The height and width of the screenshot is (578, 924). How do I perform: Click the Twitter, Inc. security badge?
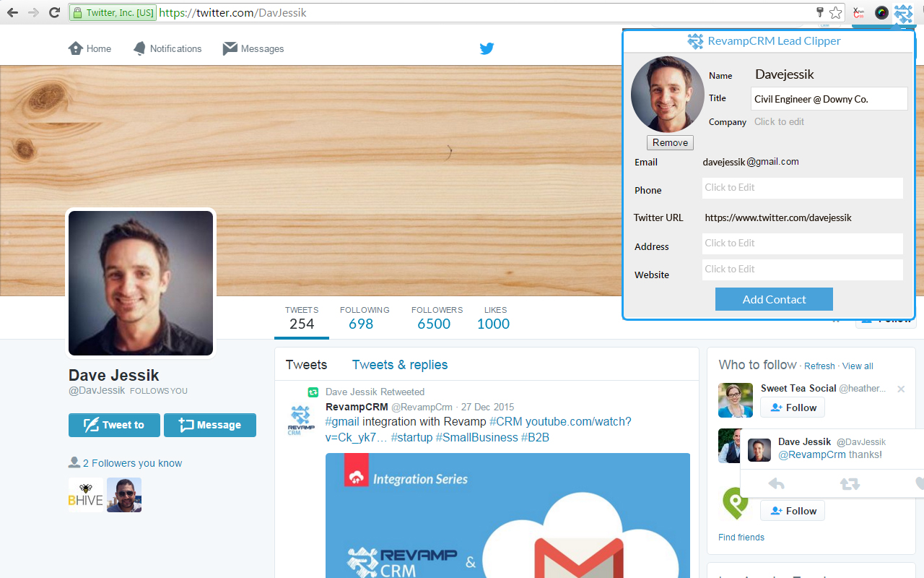113,12
